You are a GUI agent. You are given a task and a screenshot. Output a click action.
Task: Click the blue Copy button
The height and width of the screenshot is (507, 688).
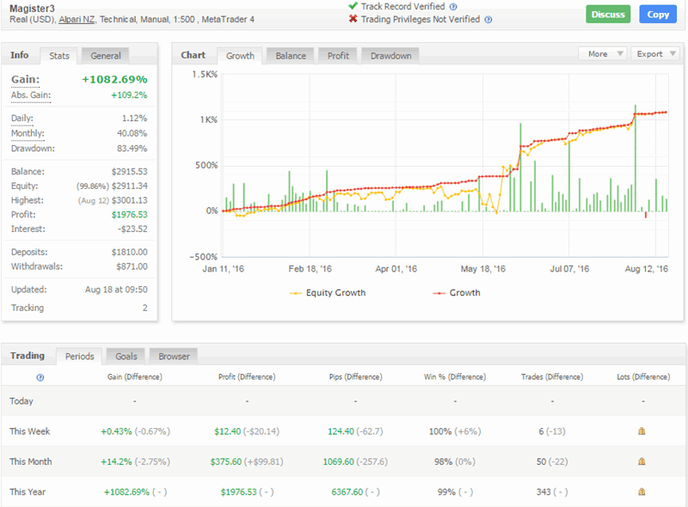pos(658,14)
